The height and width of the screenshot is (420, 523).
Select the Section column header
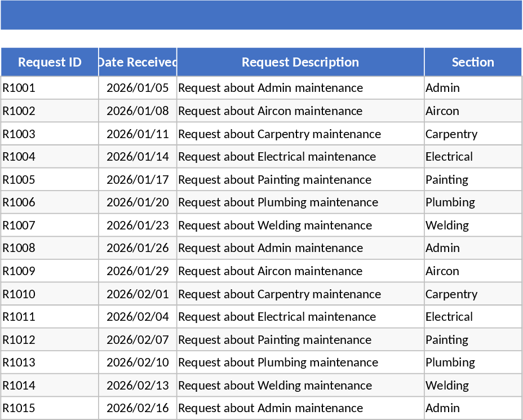(473, 62)
